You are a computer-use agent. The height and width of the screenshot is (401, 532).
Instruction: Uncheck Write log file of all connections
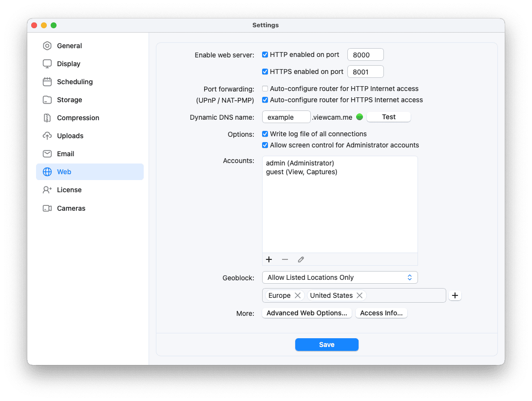point(265,134)
